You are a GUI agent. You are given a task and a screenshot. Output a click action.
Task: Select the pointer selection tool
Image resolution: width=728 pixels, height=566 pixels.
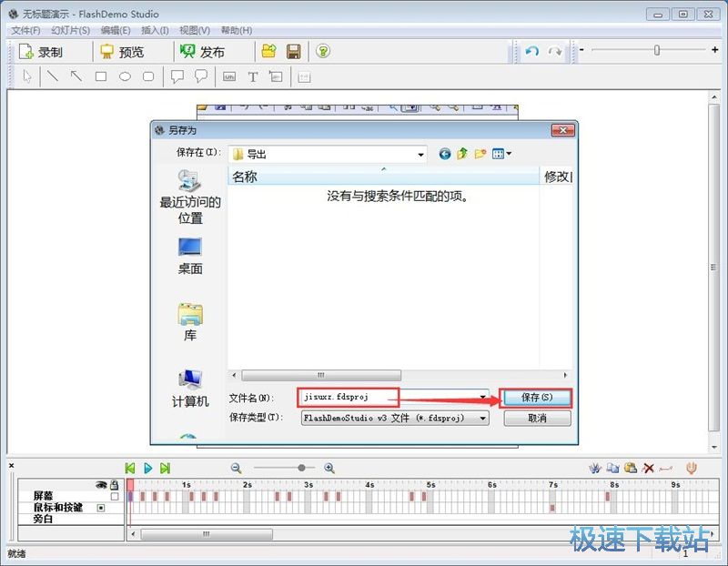coord(27,76)
